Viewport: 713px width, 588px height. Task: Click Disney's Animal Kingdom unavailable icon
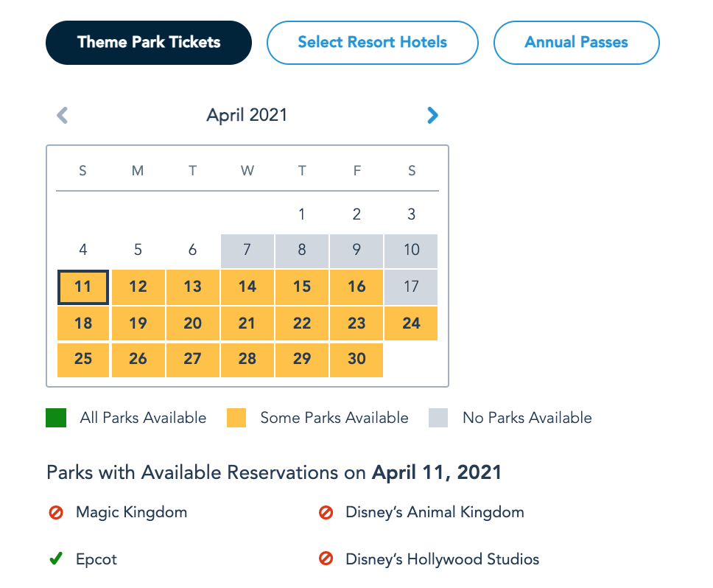click(326, 512)
